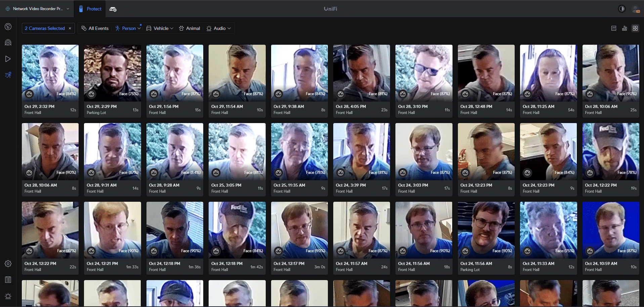Click 'Oct 28, 10:06 AM' 8s card timestamp
Screen dimensions: 644x307
[41, 185]
